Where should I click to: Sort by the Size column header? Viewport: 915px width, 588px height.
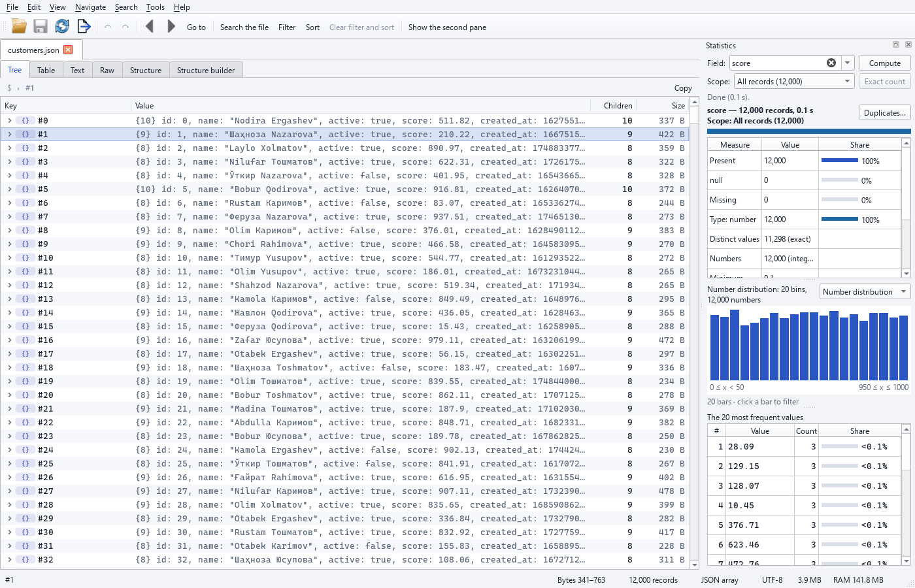pyautogui.click(x=663, y=105)
